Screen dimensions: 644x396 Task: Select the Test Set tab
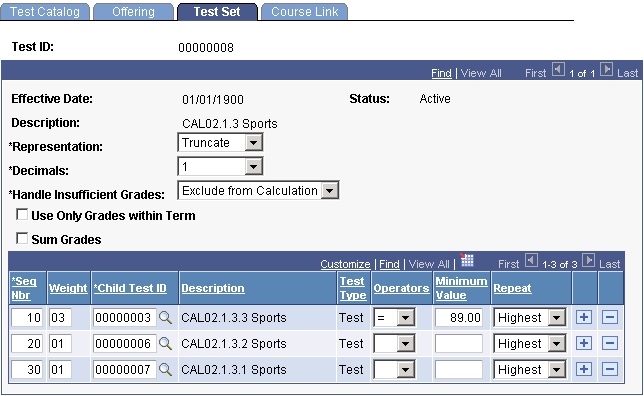pyautogui.click(x=217, y=12)
